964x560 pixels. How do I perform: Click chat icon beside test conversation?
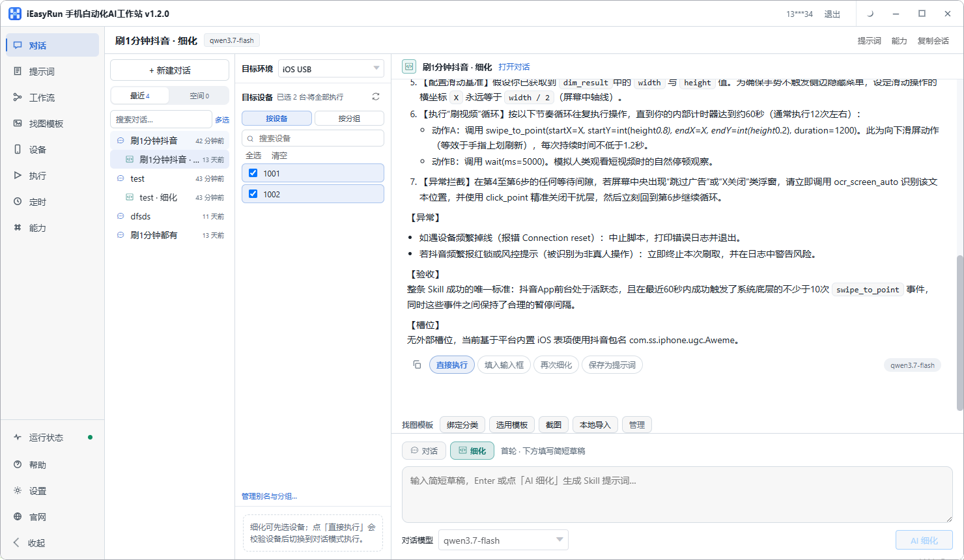coord(120,178)
